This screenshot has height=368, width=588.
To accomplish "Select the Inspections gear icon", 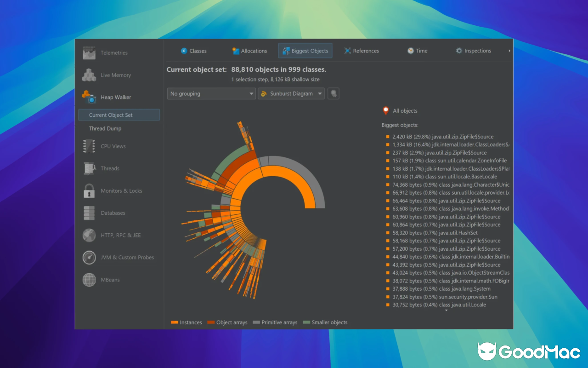I will (458, 51).
